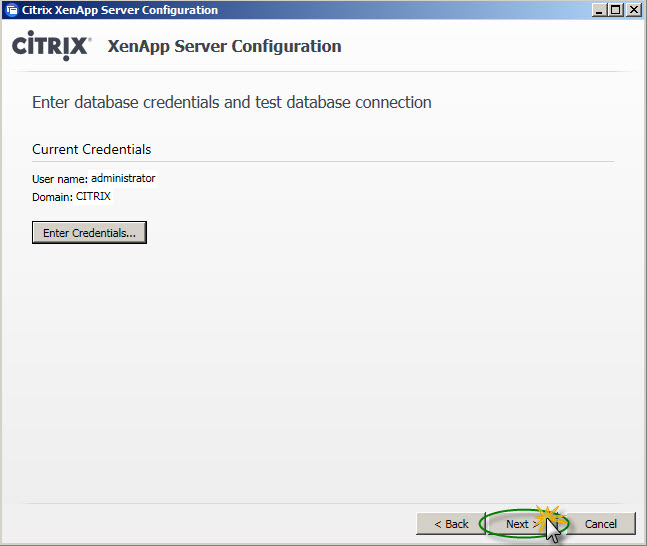Viewport: 647px width, 546px height.
Task: Click the 'Current Credentials' section heading
Action: click(92, 149)
